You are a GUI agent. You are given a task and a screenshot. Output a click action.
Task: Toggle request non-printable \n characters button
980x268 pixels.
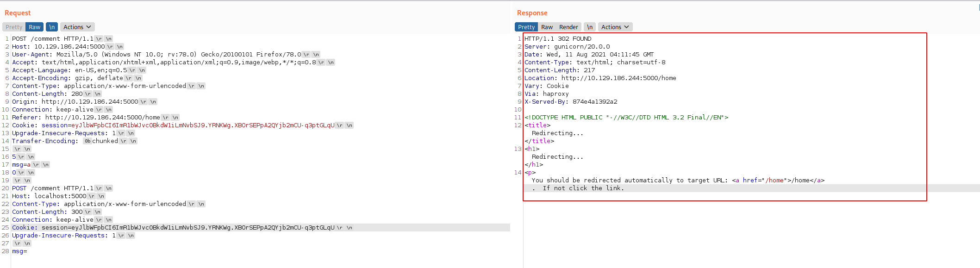pos(52,27)
